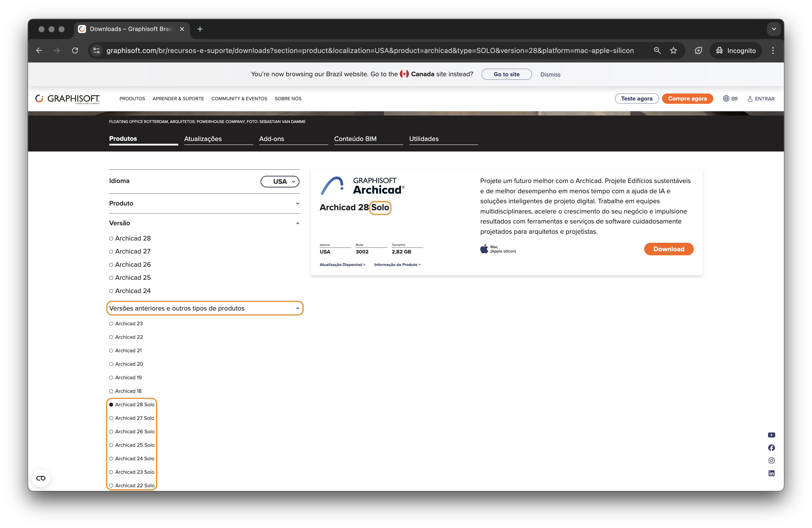Viewport: 812px width, 528px height.
Task: Select Archicad 21 radio option
Action: pyautogui.click(x=125, y=350)
